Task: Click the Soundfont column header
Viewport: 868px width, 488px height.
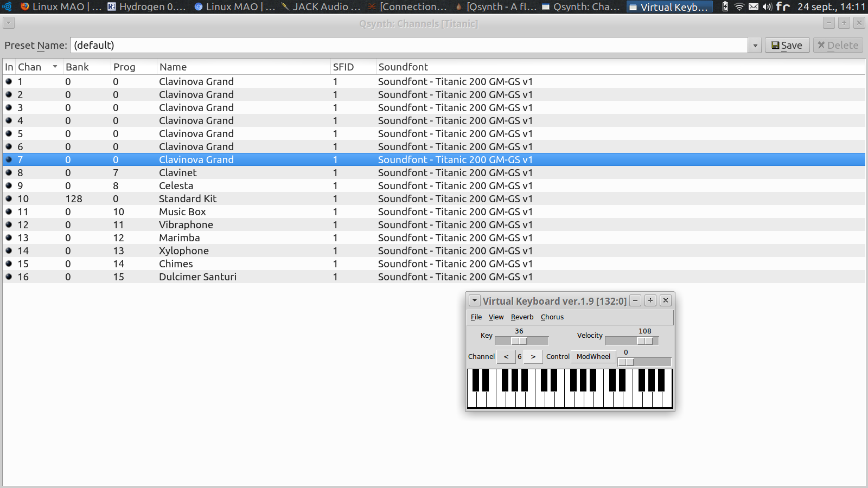Action: tap(621, 67)
